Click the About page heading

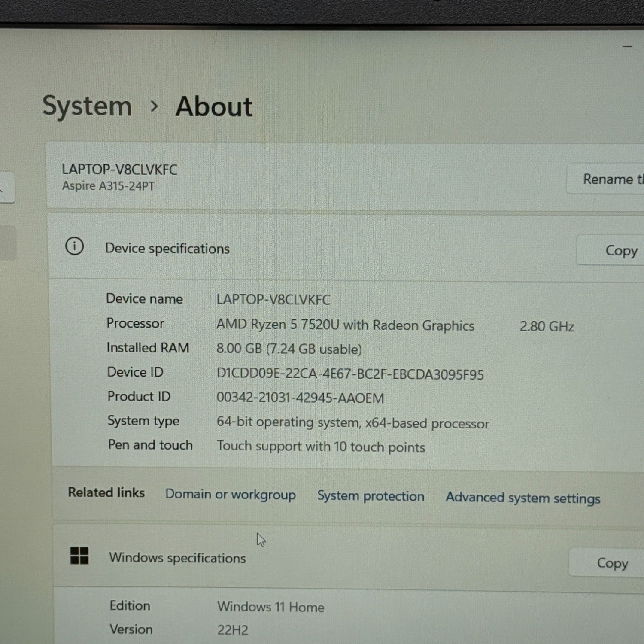[214, 106]
